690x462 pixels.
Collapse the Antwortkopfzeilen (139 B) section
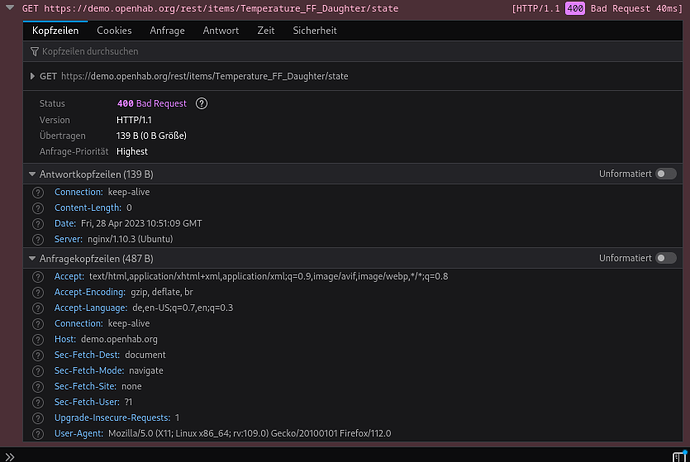coord(32,174)
